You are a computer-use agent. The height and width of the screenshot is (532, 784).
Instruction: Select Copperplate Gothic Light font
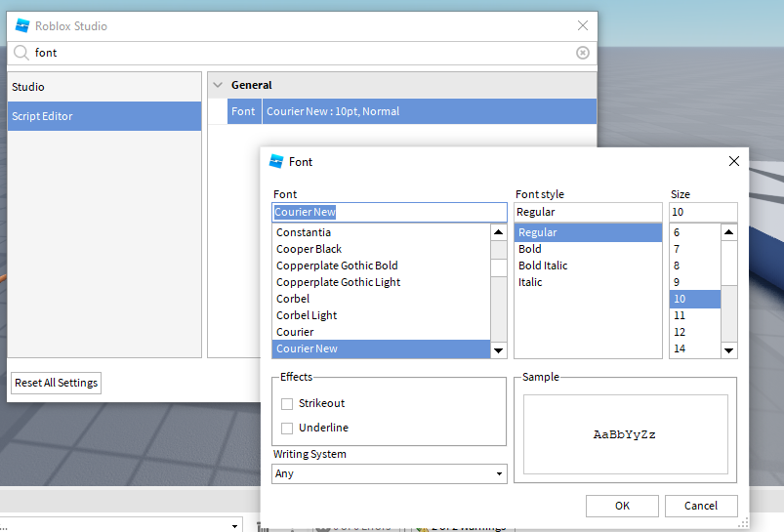(381, 282)
